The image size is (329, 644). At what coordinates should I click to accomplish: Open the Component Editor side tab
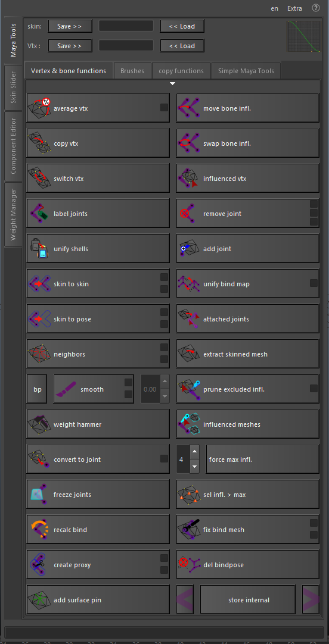[x=13, y=146]
